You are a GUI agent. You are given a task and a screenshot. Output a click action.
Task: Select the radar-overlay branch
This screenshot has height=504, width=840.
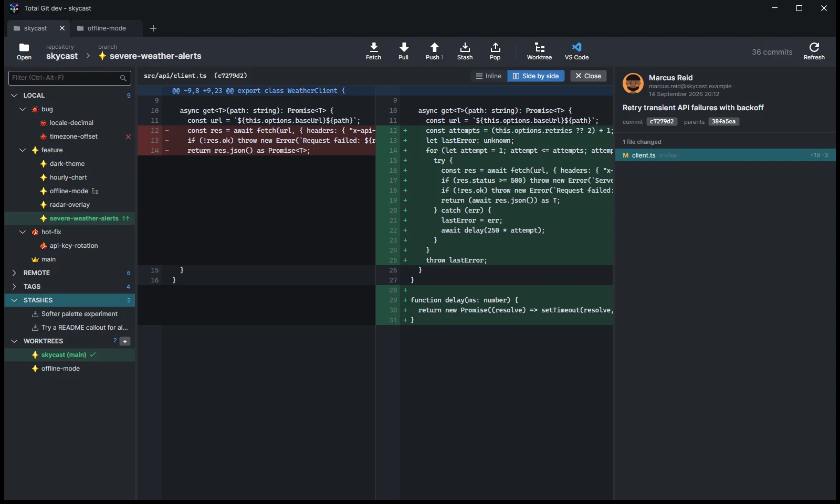click(70, 205)
